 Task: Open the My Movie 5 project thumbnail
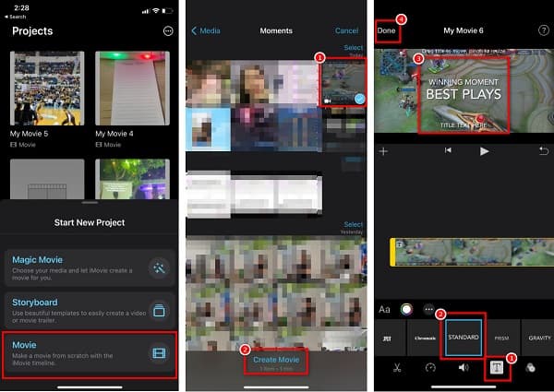tap(47, 89)
